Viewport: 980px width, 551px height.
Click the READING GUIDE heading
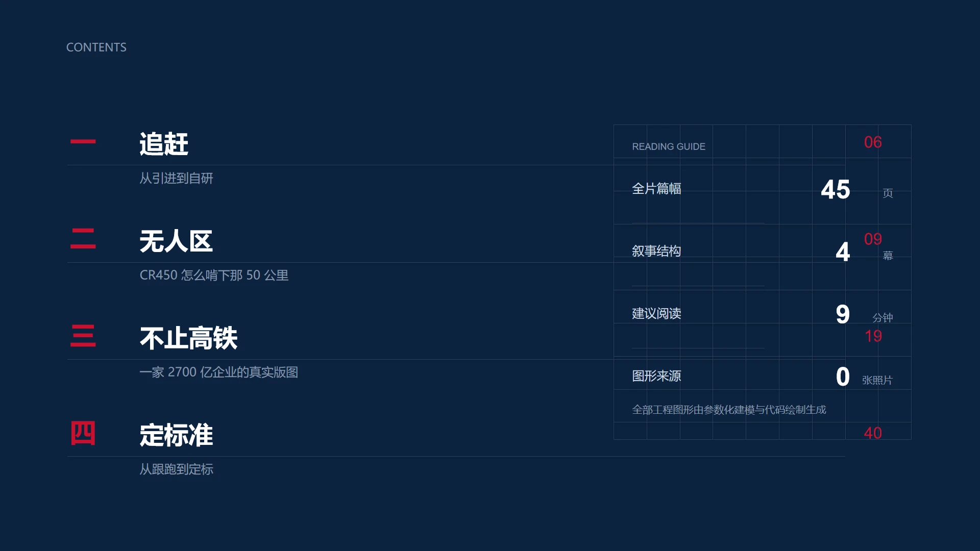pyautogui.click(x=669, y=146)
